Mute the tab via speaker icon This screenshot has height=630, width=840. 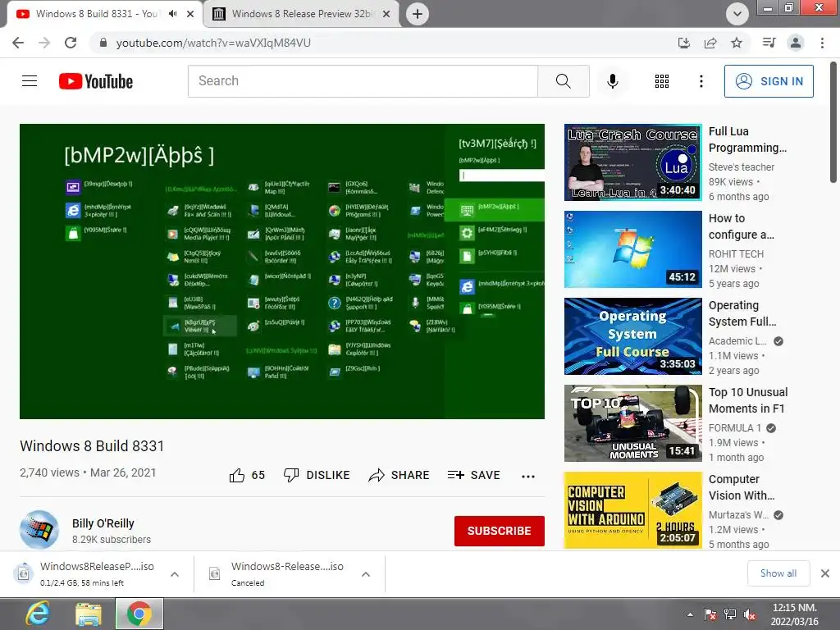pos(172,14)
